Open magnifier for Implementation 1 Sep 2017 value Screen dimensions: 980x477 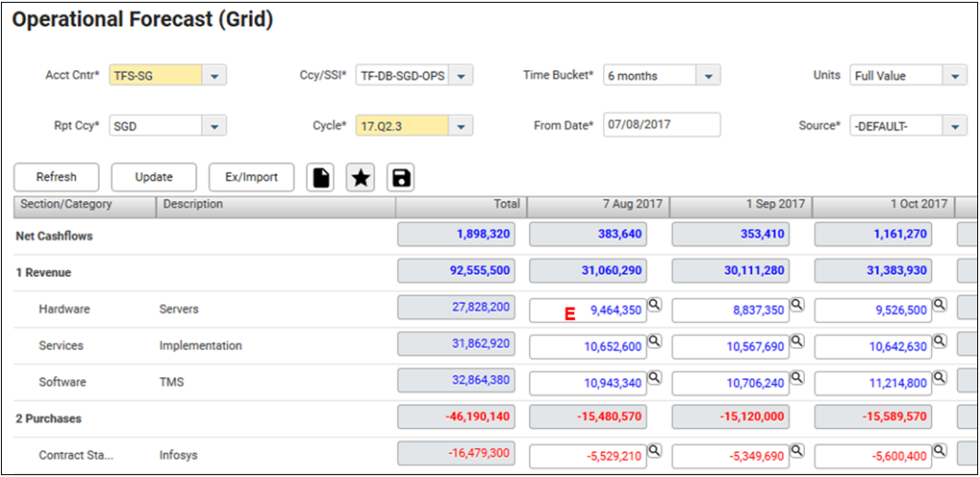pos(797,340)
